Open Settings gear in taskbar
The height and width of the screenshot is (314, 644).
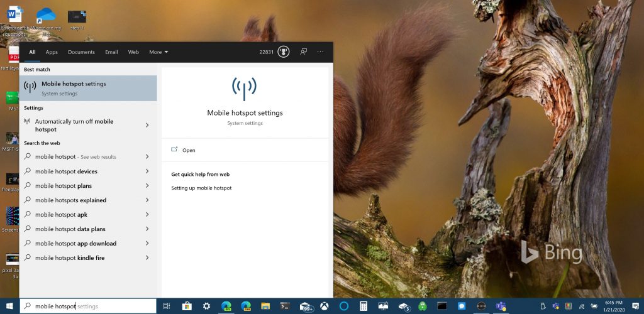click(206, 306)
